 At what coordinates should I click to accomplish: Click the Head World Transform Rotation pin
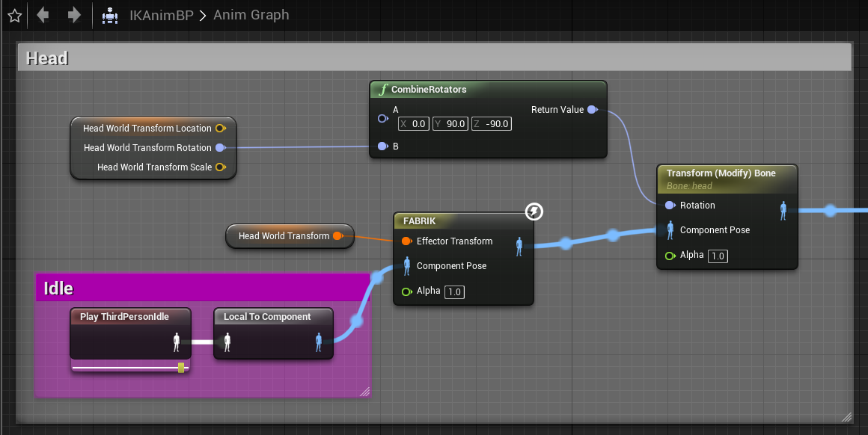point(220,147)
